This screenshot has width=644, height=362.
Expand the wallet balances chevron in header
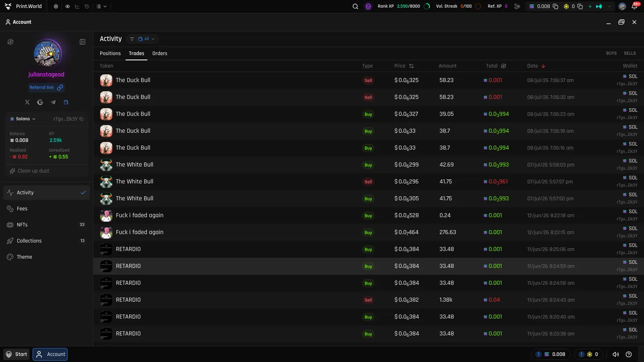(609, 6)
